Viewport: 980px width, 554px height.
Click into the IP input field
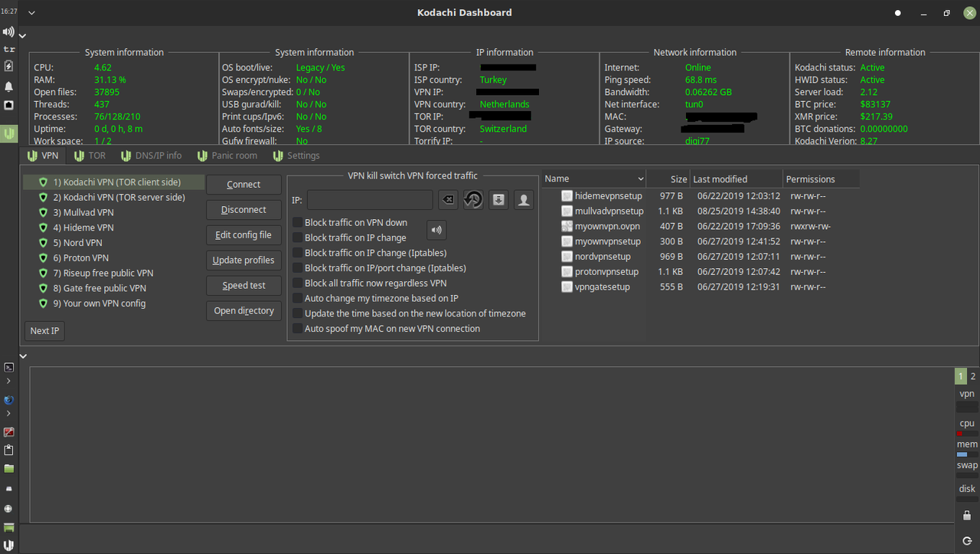click(x=370, y=200)
